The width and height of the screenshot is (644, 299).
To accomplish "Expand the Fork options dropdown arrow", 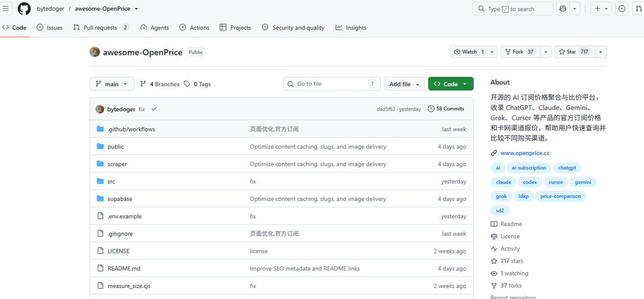I will pyautogui.click(x=546, y=52).
